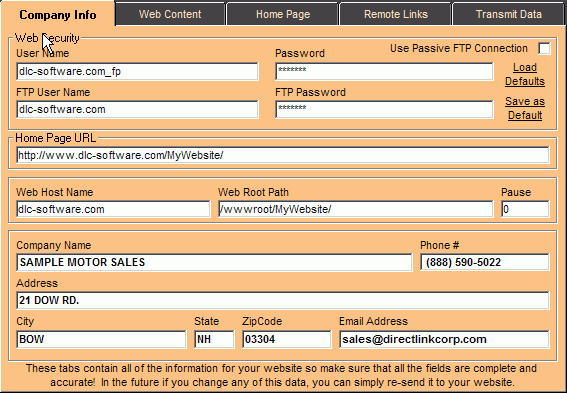Click the Company Name label
567x393 pixels.
[54, 245]
